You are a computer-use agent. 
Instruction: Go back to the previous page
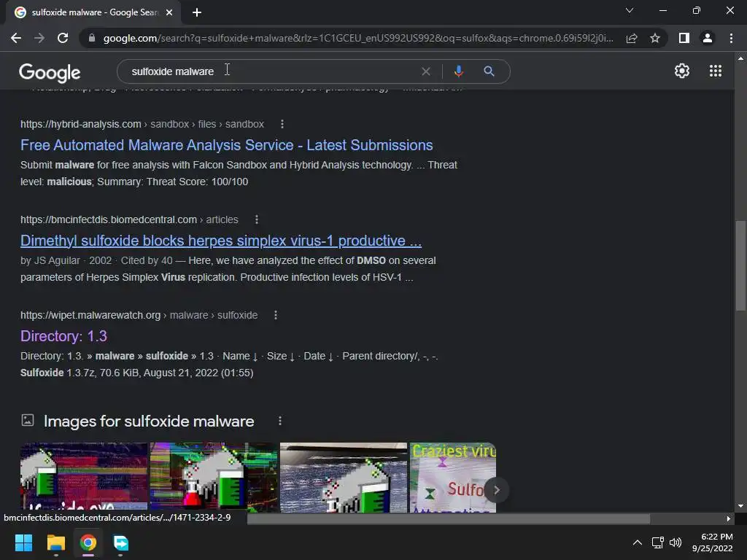click(16, 38)
